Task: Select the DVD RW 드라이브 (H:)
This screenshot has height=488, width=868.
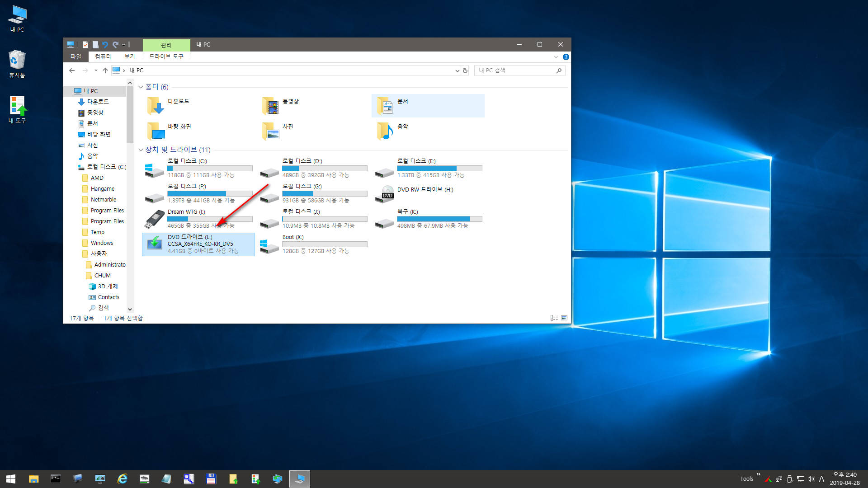Action: click(x=428, y=193)
